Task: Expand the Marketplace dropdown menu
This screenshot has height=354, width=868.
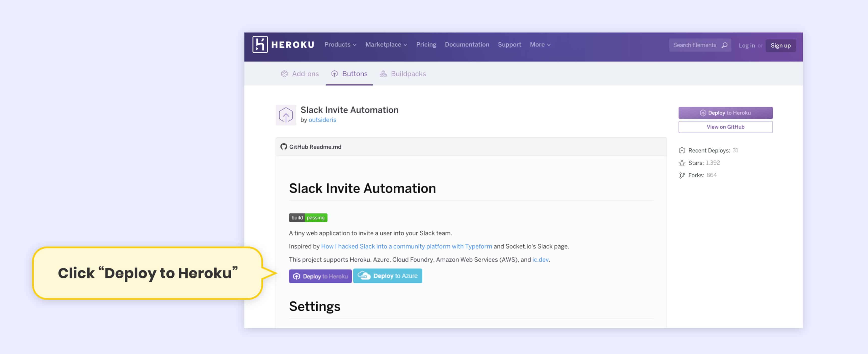Action: (x=386, y=44)
